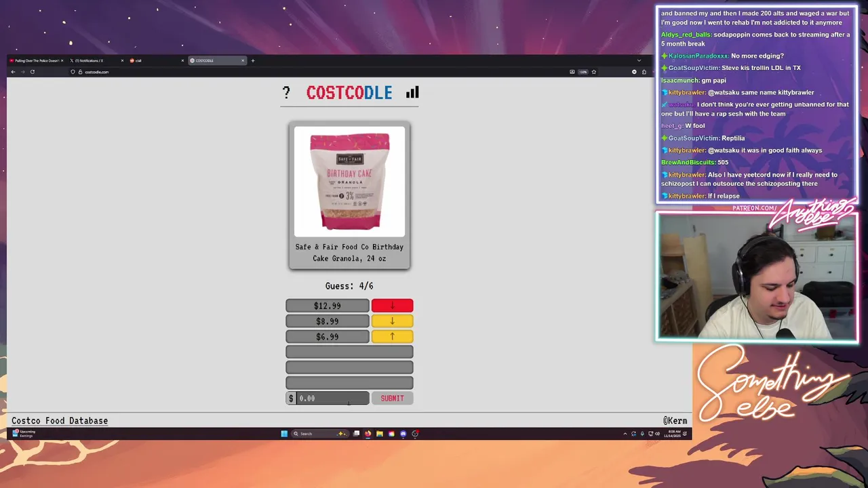Click the Guess: 4/6 counter text
868x488 pixels.
point(349,286)
